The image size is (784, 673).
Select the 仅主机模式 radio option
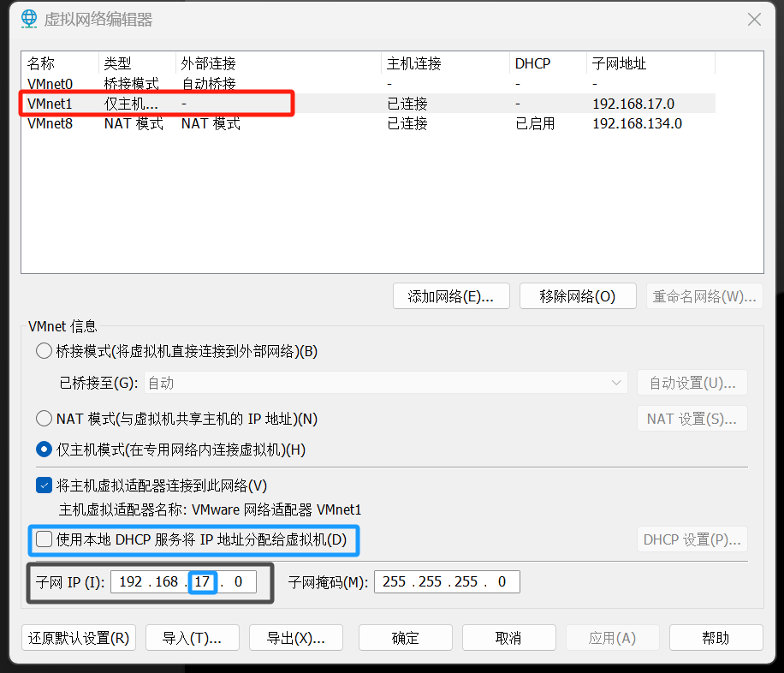(44, 450)
